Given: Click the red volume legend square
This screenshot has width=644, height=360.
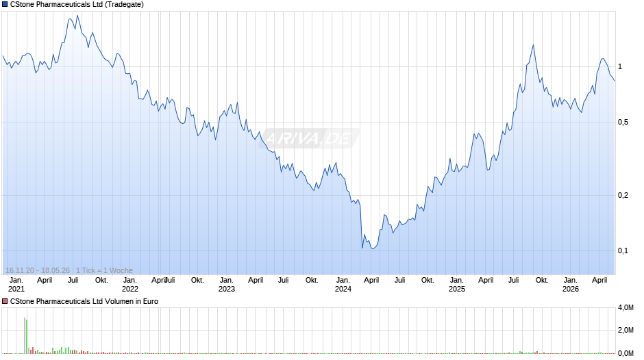Looking at the screenshot, I should [5, 301].
